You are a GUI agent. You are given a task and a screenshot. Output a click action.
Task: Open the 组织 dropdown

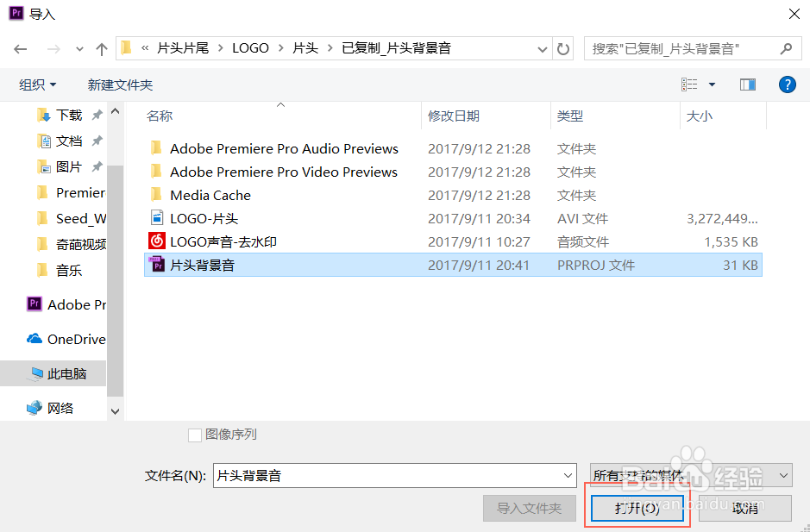click(38, 84)
